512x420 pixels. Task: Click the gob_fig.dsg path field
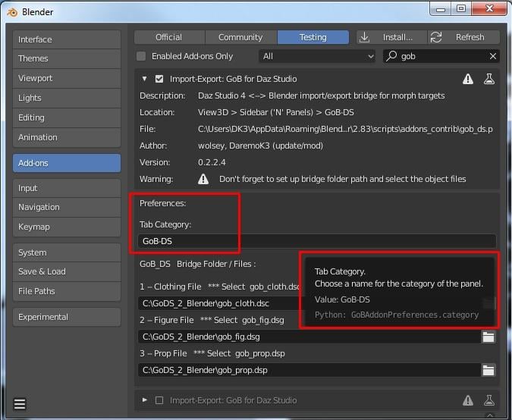[309, 337]
